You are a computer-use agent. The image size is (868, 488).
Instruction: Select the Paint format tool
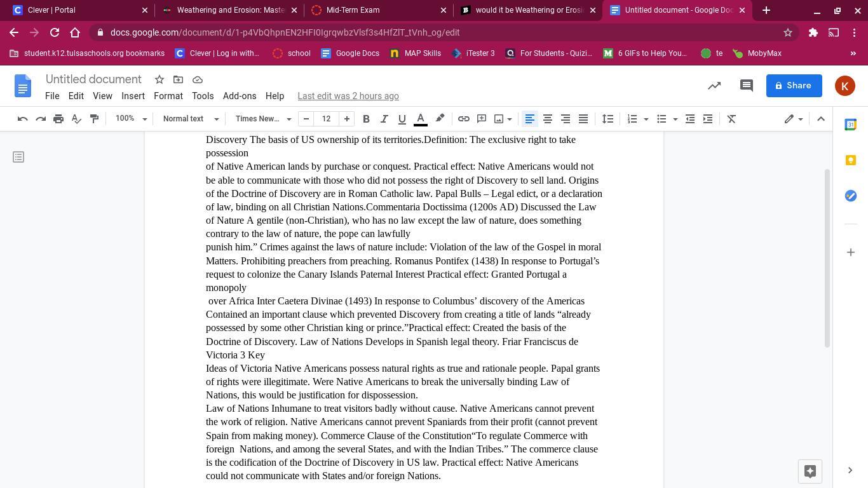point(94,119)
